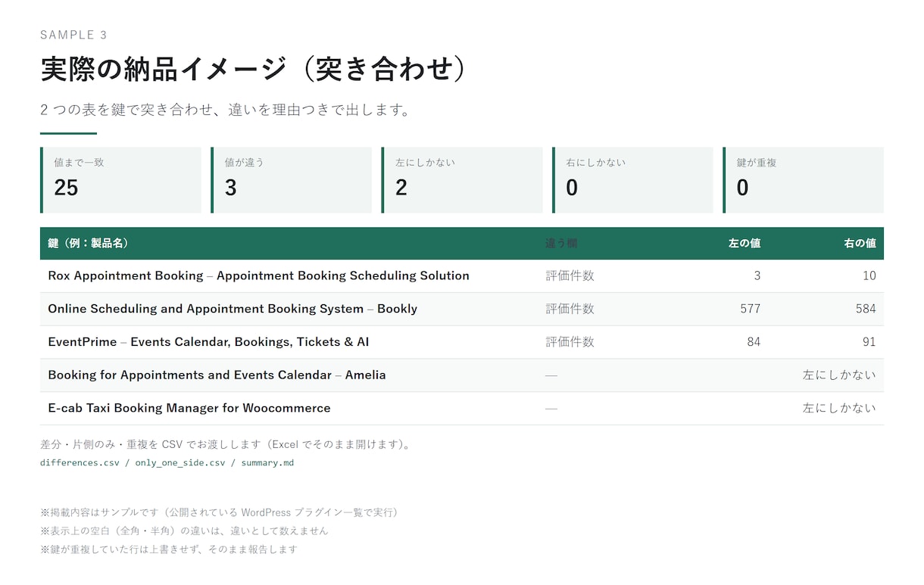Select the Rox Appointment Booking row name
924x585 pixels.
click(x=258, y=275)
